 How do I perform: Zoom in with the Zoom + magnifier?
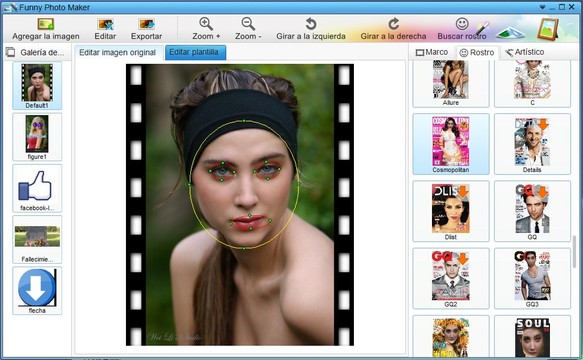point(206,24)
